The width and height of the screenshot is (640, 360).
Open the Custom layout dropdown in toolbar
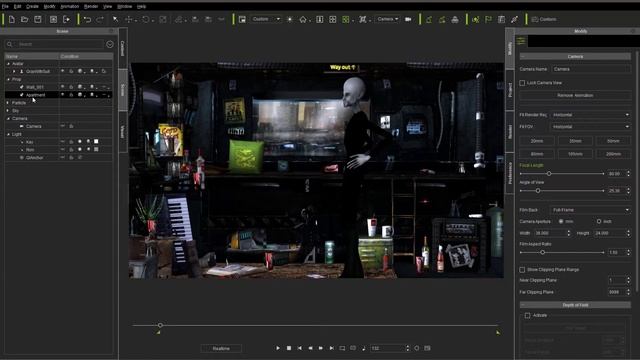pos(265,19)
